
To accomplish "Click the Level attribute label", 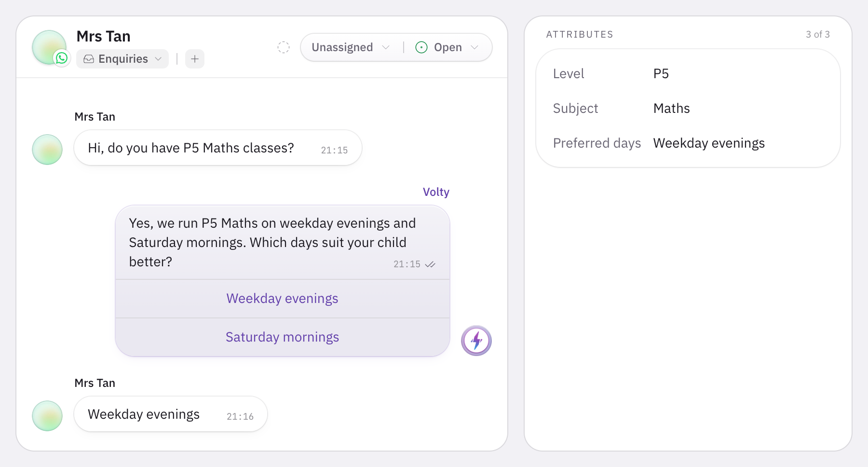I will click(x=569, y=74).
